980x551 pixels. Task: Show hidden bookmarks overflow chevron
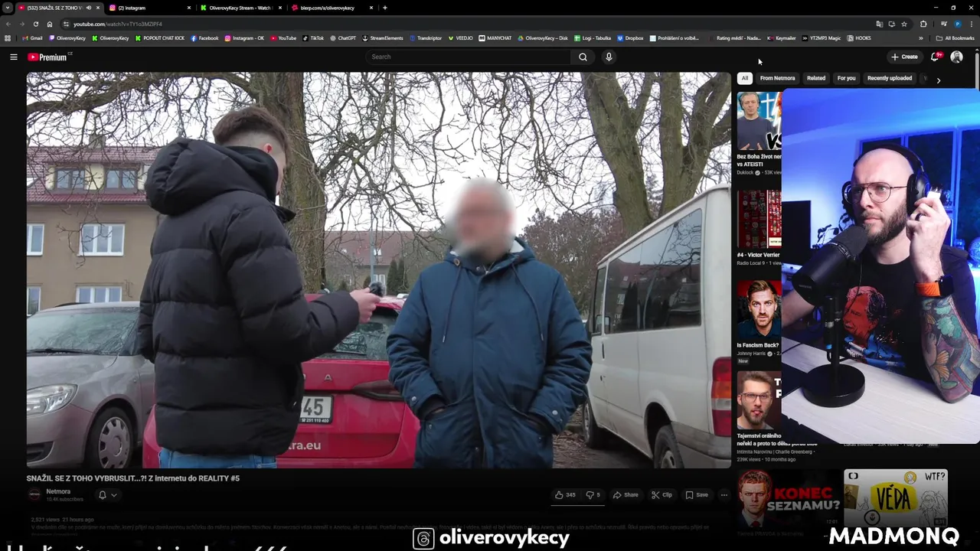[921, 37]
